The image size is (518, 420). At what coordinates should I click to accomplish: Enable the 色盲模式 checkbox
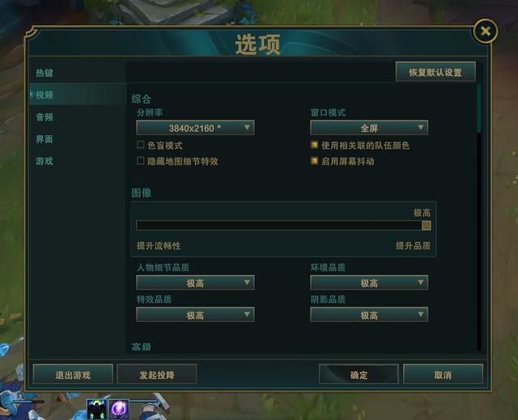click(x=140, y=145)
